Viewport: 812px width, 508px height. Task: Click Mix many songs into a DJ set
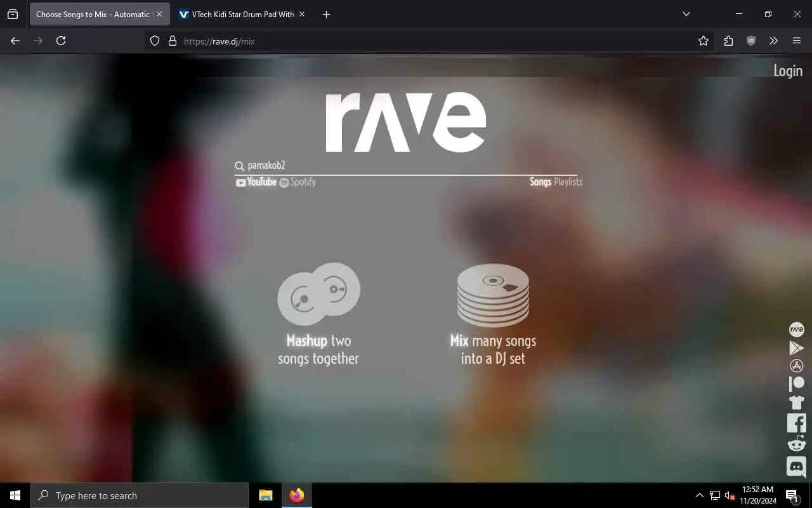click(493, 350)
